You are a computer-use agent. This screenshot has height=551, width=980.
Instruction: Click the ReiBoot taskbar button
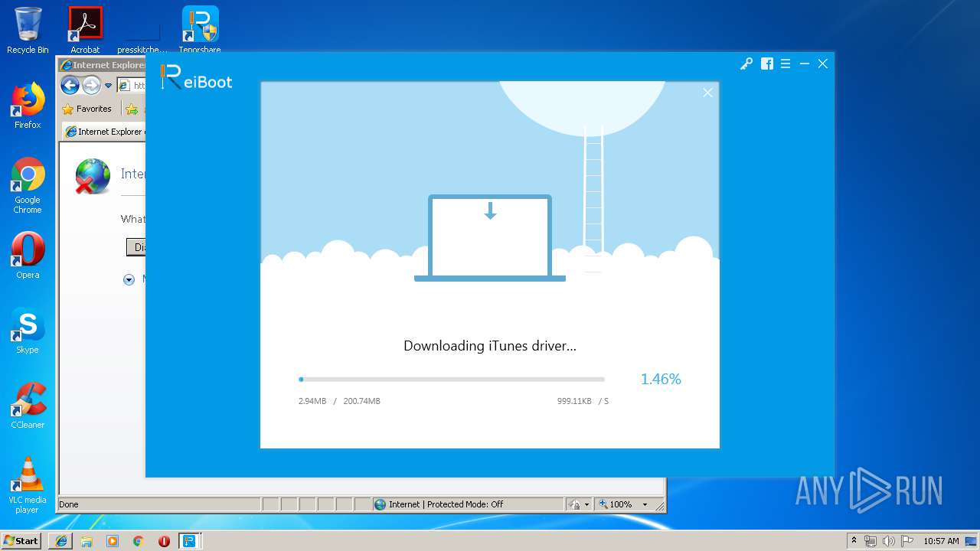[189, 541]
